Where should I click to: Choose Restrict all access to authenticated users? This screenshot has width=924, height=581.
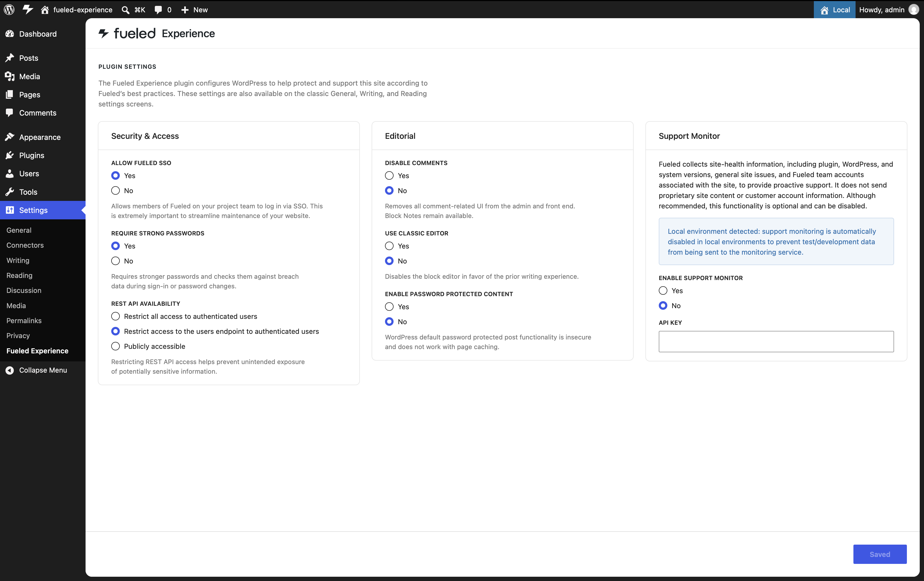pyautogui.click(x=115, y=316)
